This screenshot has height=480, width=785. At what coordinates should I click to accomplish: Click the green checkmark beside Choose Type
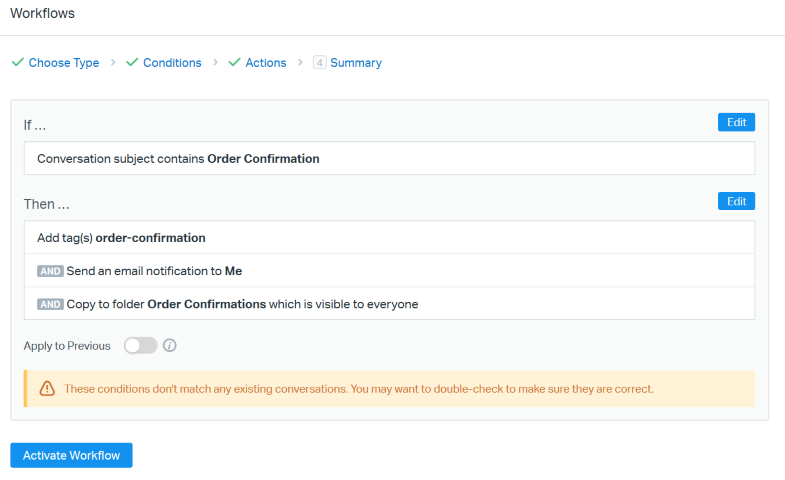(17, 62)
